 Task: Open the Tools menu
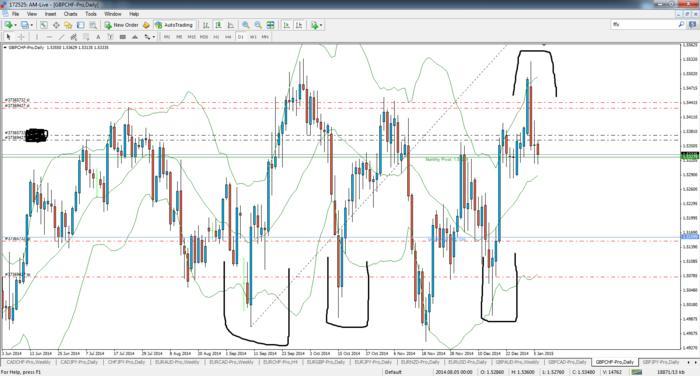(x=91, y=14)
